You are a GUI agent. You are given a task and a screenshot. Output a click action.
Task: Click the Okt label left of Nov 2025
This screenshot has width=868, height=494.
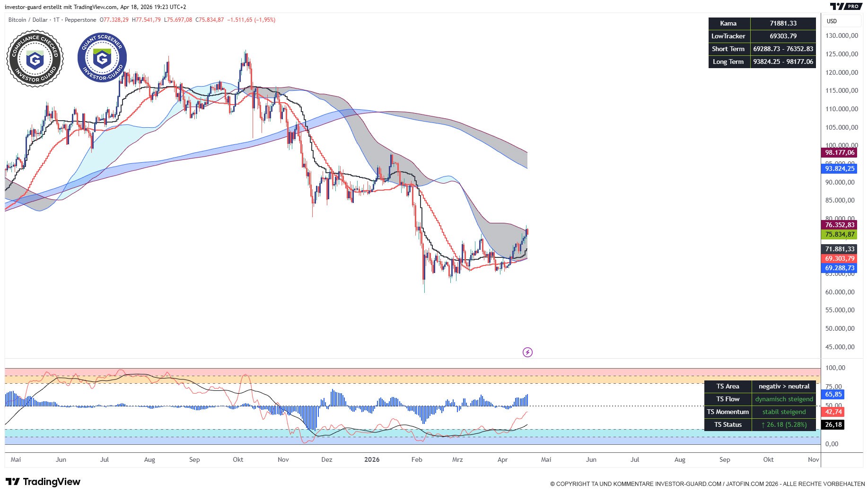point(238,459)
